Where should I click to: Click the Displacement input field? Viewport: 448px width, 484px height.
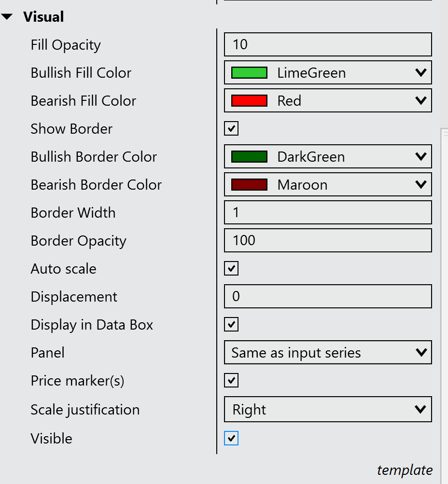pyautogui.click(x=328, y=297)
